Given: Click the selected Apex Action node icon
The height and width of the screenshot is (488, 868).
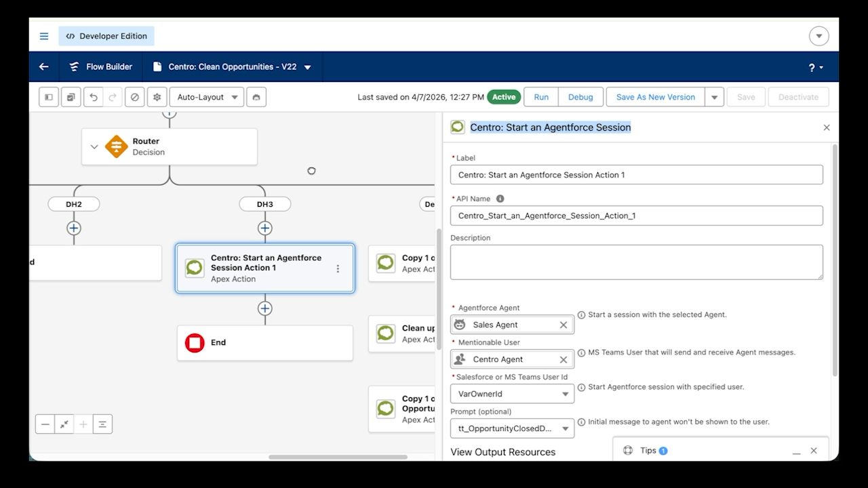Looking at the screenshot, I should click(195, 268).
